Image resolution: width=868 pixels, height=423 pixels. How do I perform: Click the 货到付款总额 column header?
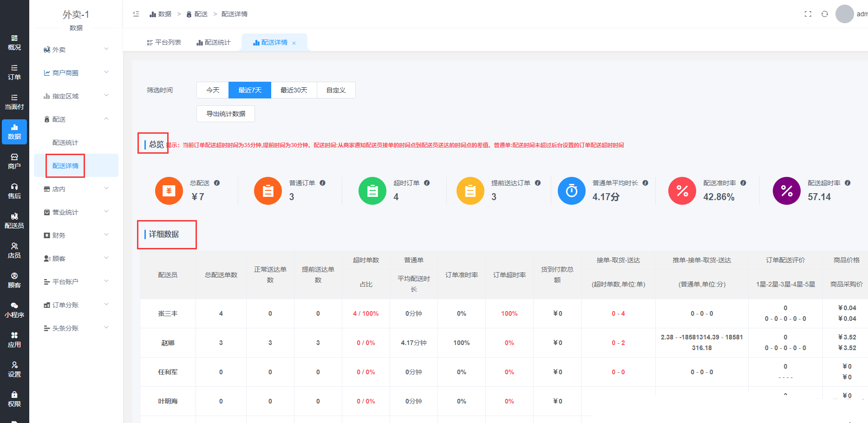[x=557, y=275]
